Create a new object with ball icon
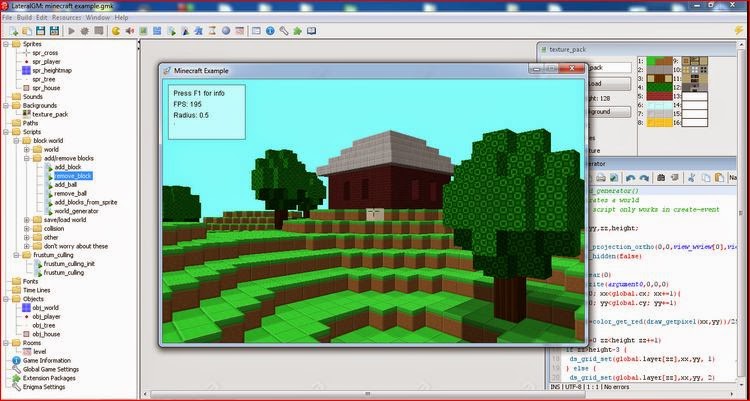 point(226,31)
